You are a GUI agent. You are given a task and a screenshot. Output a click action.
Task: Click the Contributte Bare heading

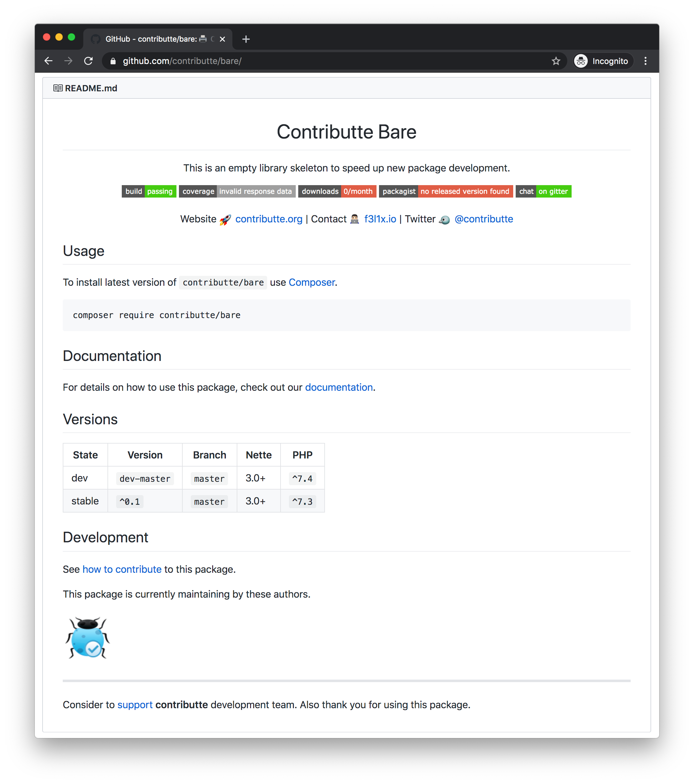pos(346,132)
